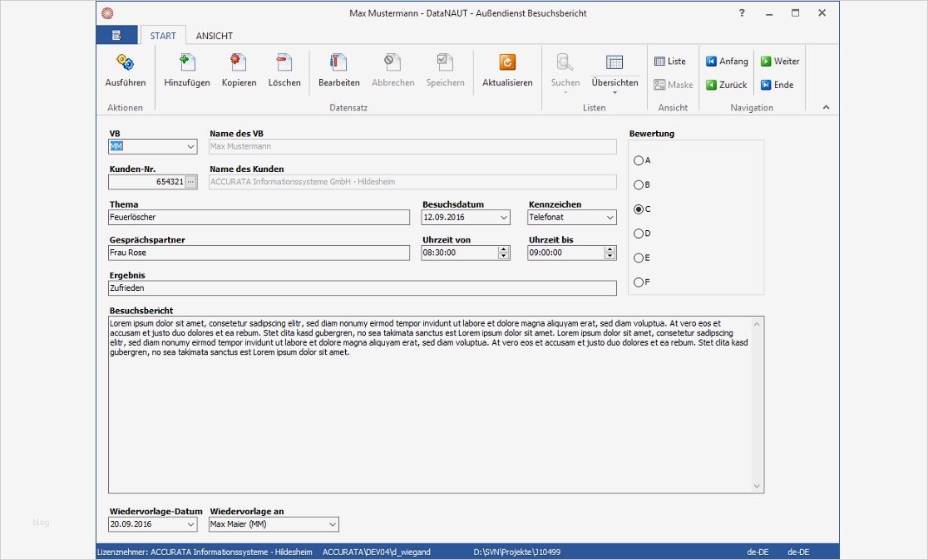
Task: Go to previous record with Zurück
Action: (x=726, y=85)
